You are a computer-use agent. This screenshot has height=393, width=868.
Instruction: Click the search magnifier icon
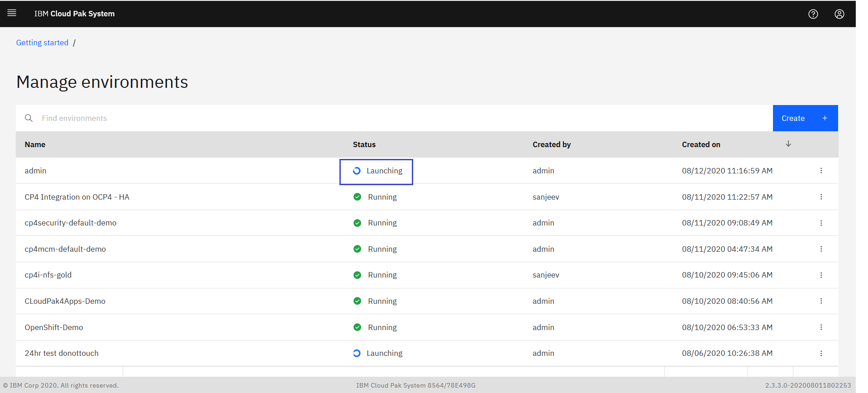click(29, 118)
